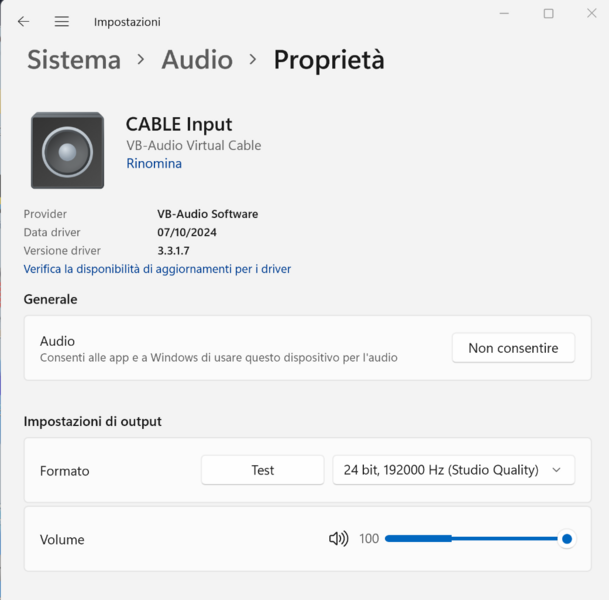Image resolution: width=609 pixels, height=600 pixels.
Task: Go to Sistema in breadcrumb
Action: coord(74,60)
